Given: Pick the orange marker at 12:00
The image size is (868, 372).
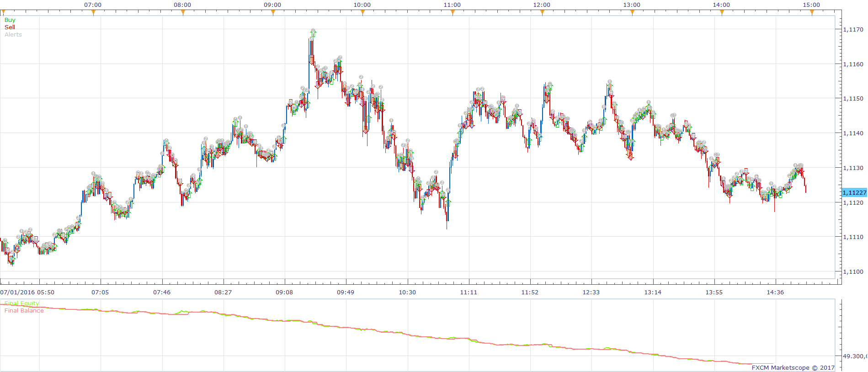Looking at the screenshot, I should click(543, 12).
